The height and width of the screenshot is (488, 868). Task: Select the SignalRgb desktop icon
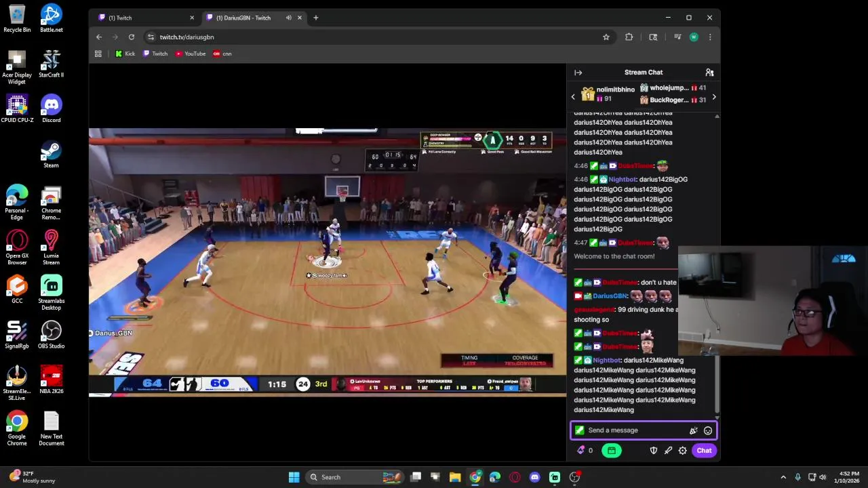click(x=17, y=335)
